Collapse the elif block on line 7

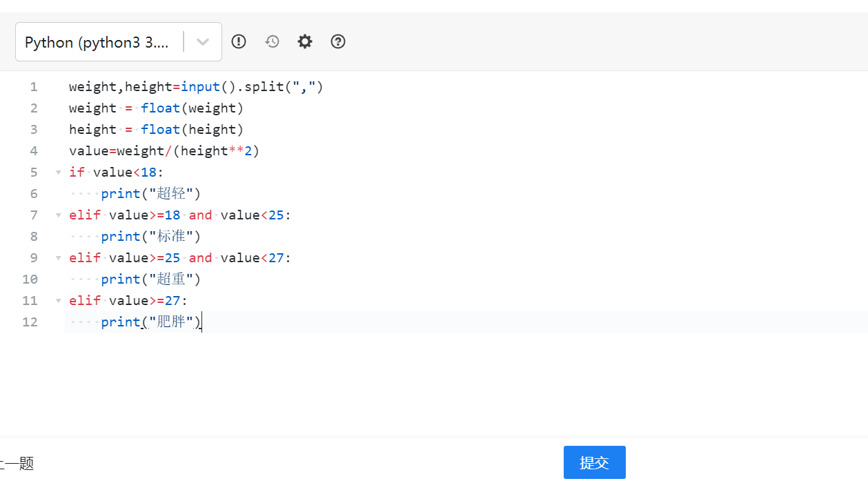(x=59, y=215)
